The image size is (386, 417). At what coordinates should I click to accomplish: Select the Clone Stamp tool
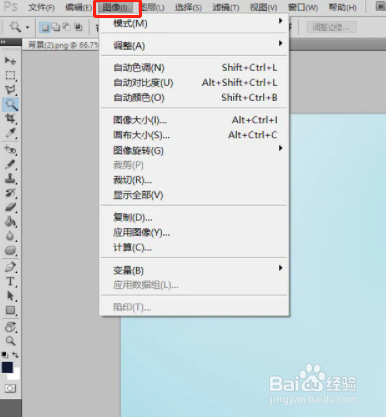[10, 179]
